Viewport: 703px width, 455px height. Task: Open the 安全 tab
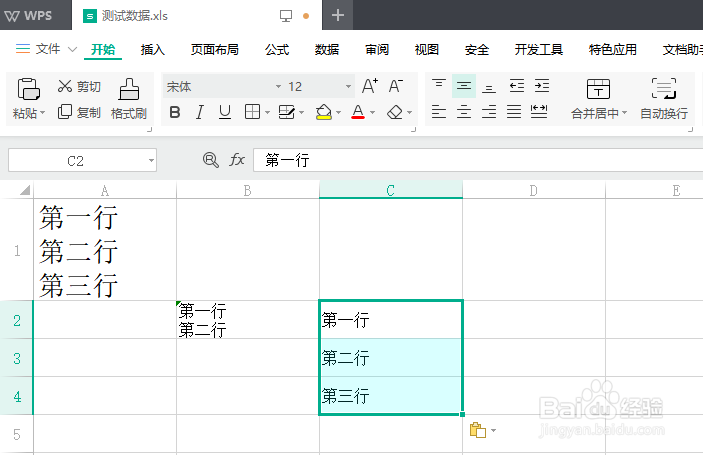click(x=477, y=49)
